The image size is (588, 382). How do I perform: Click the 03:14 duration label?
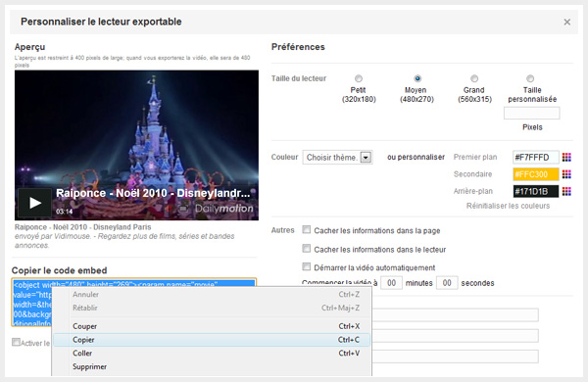pyautogui.click(x=64, y=212)
